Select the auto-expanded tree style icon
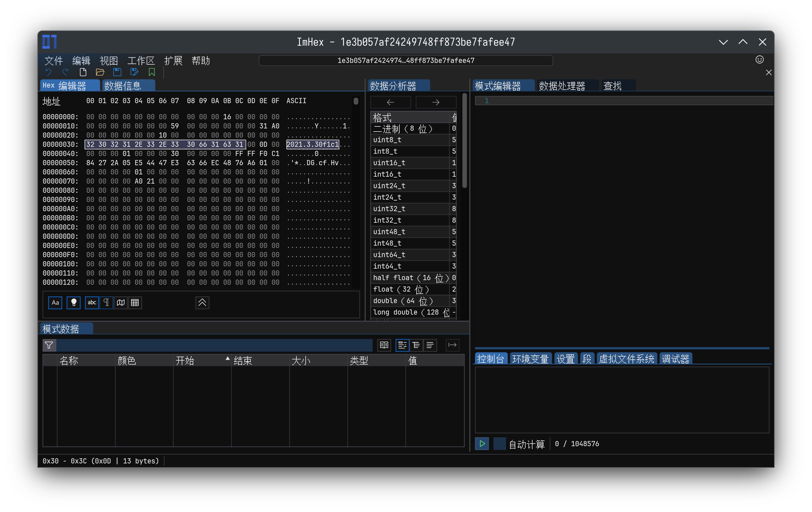This screenshot has width=812, height=512. click(416, 345)
